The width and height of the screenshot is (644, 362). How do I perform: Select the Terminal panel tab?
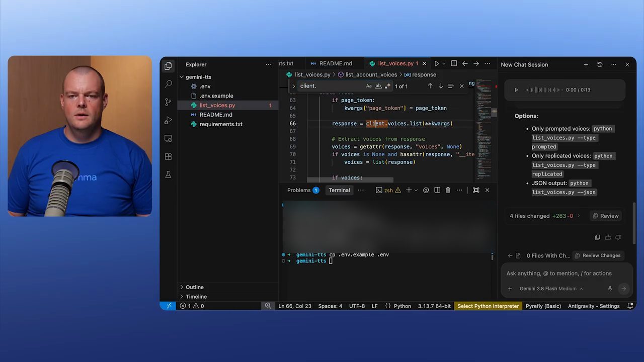coord(339,190)
